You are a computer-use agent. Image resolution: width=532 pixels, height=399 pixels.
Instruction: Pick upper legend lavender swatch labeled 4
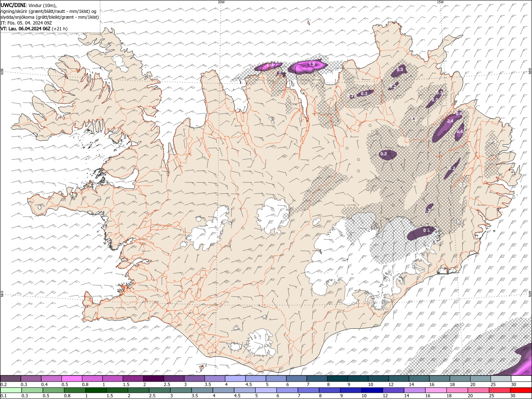click(235, 379)
